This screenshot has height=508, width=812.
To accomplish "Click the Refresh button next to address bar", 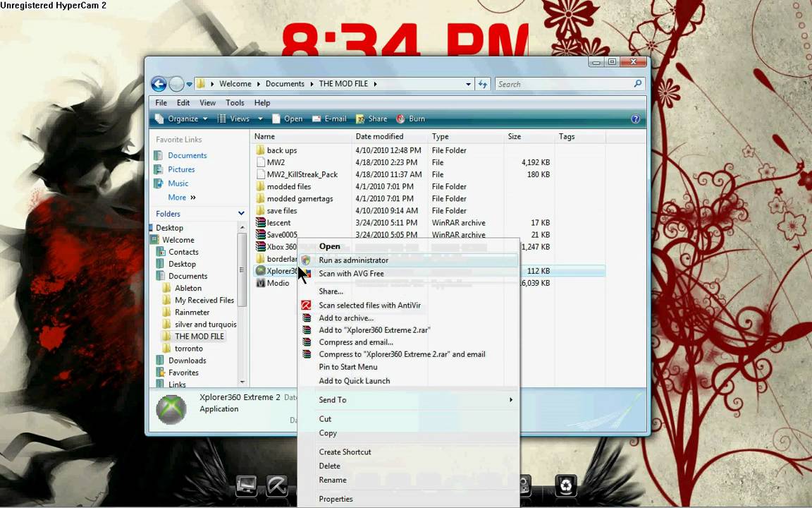I will click(483, 84).
